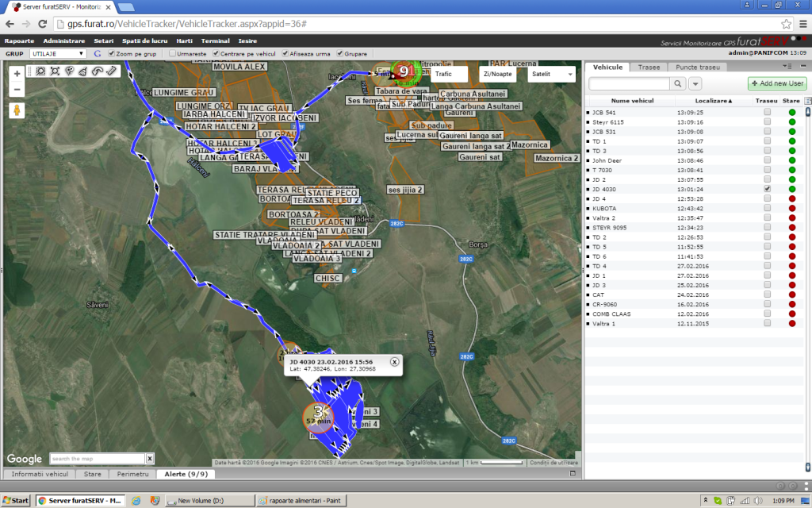The image size is (812, 508).
Task: Click the map zoom in plus button
Action: (x=17, y=73)
